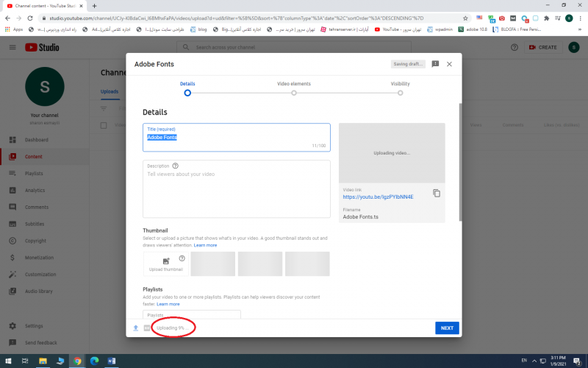588x368 pixels.
Task: Click the help icon next to Description
Action: 175,166
